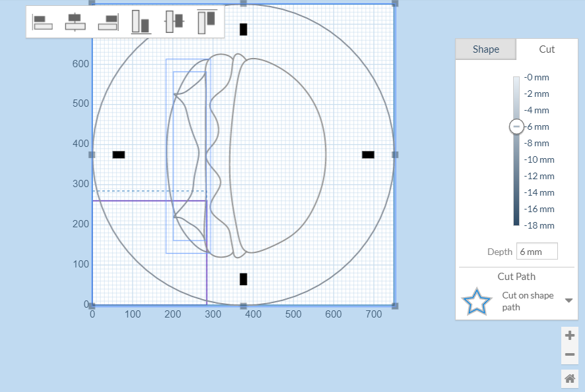Align selected shapes to right edges
The height and width of the screenshot is (392, 585).
coord(108,22)
